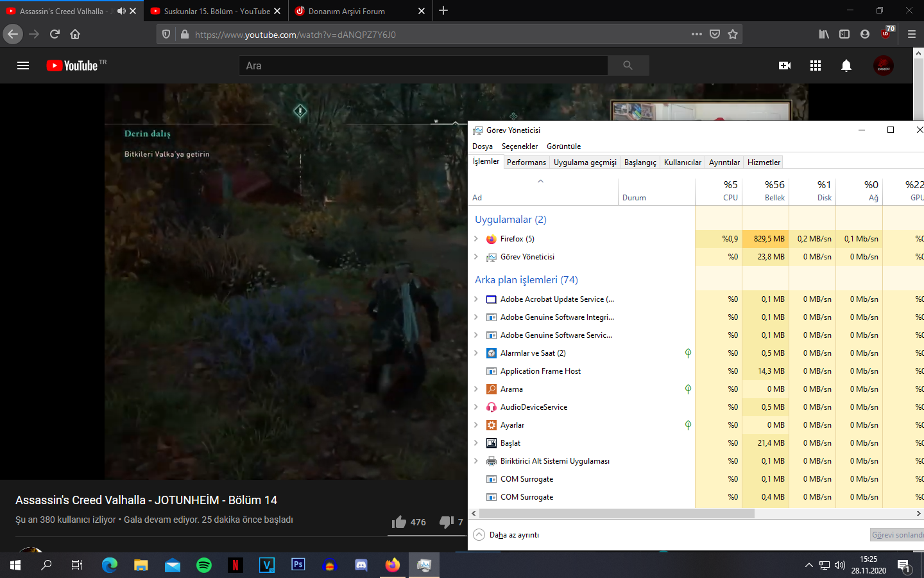
Task: Open the YouTube account avatar menu
Action: coord(884,66)
